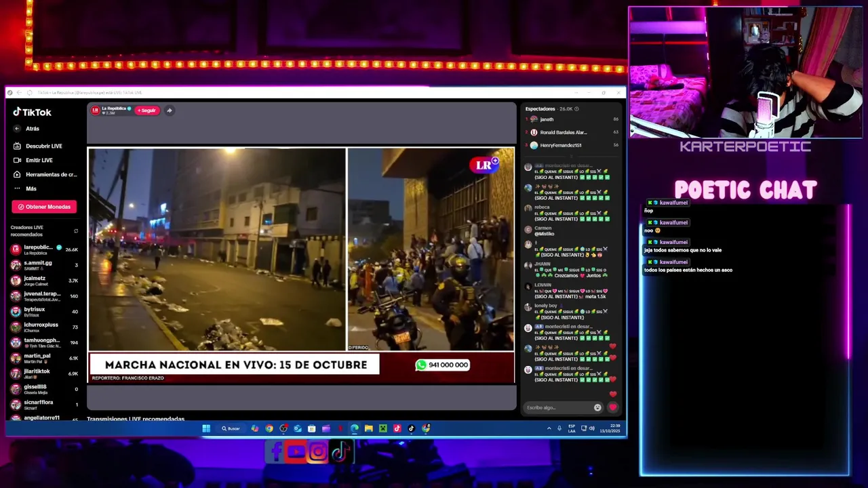Send a like with the heart button
The height and width of the screenshot is (488, 868).
(613, 407)
